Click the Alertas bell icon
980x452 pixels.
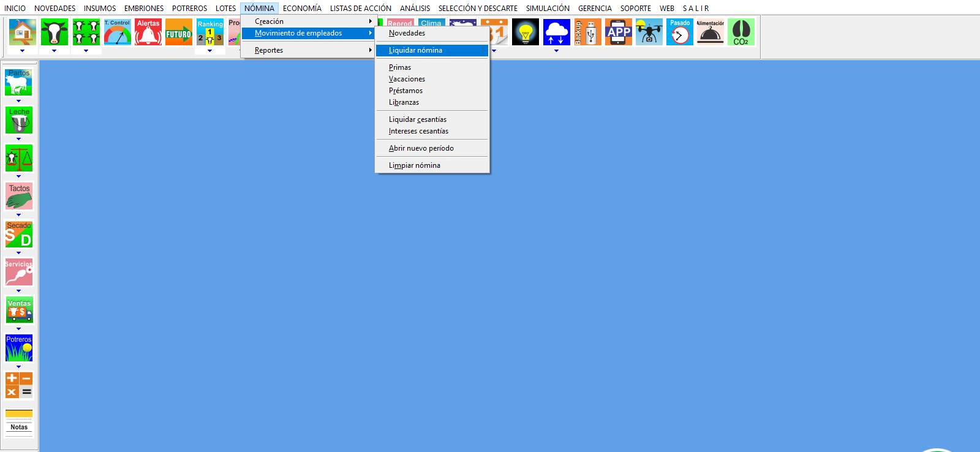click(x=148, y=32)
